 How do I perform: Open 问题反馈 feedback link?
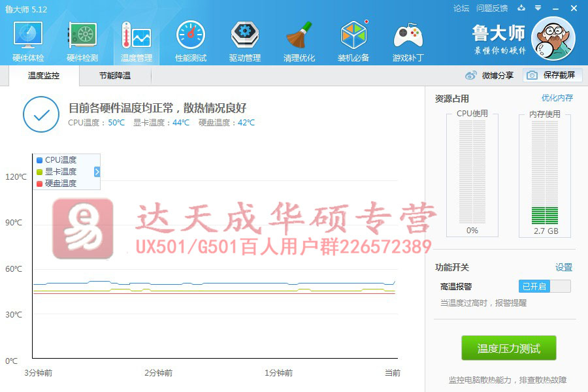click(492, 8)
